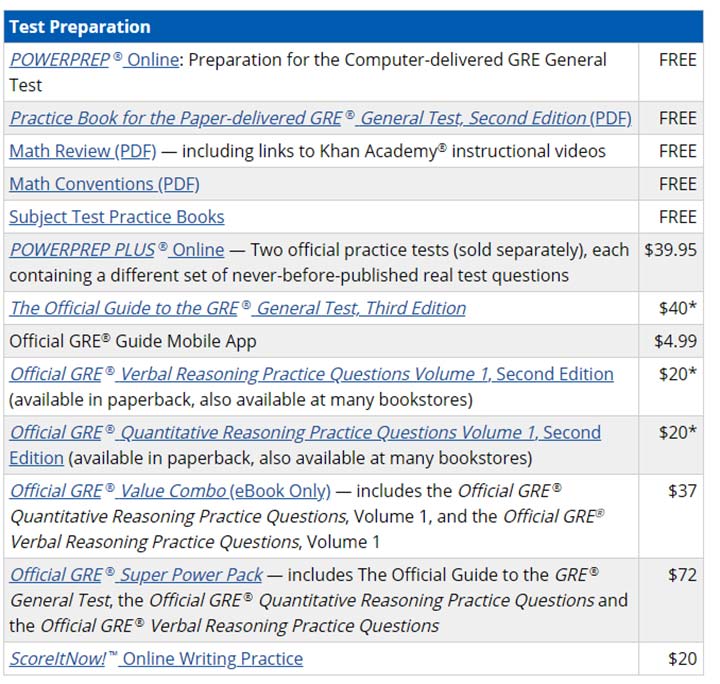
Task: Open Official GRE Super Power Pack link
Action: point(136,575)
